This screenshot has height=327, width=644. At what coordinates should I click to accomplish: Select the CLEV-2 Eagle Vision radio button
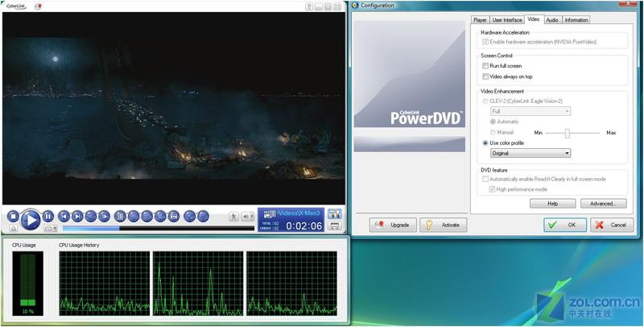pos(485,101)
